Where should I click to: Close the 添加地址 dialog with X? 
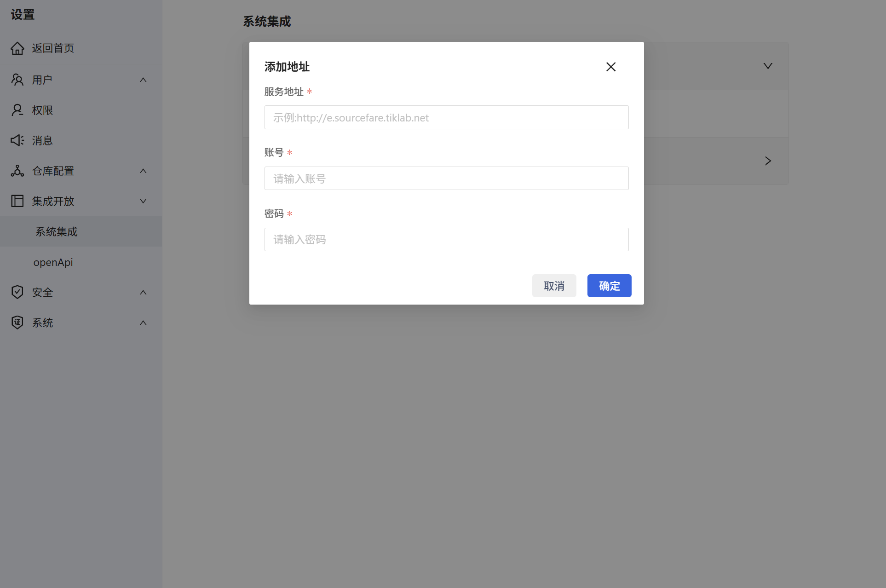point(610,67)
